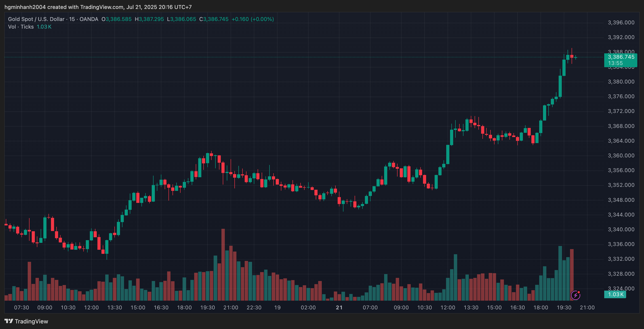This screenshot has width=644, height=329.
Task: Click the 3,340.000 price axis label
Action: 621,229
